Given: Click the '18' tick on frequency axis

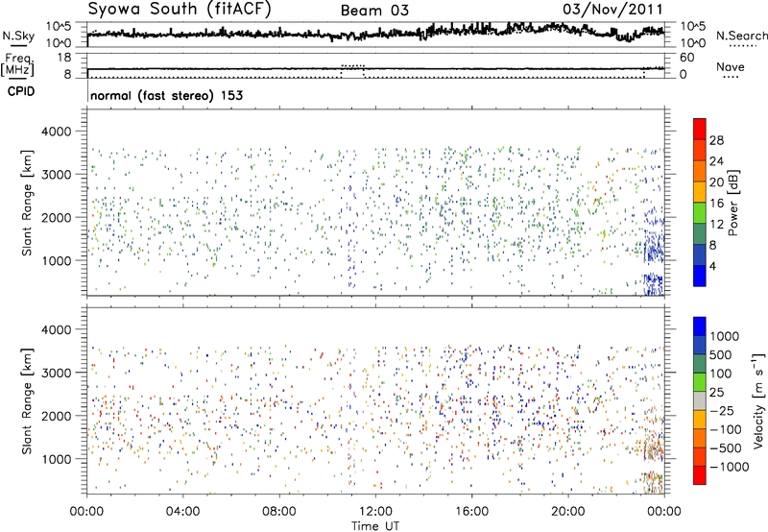Looking at the screenshot, I should pyautogui.click(x=64, y=58).
